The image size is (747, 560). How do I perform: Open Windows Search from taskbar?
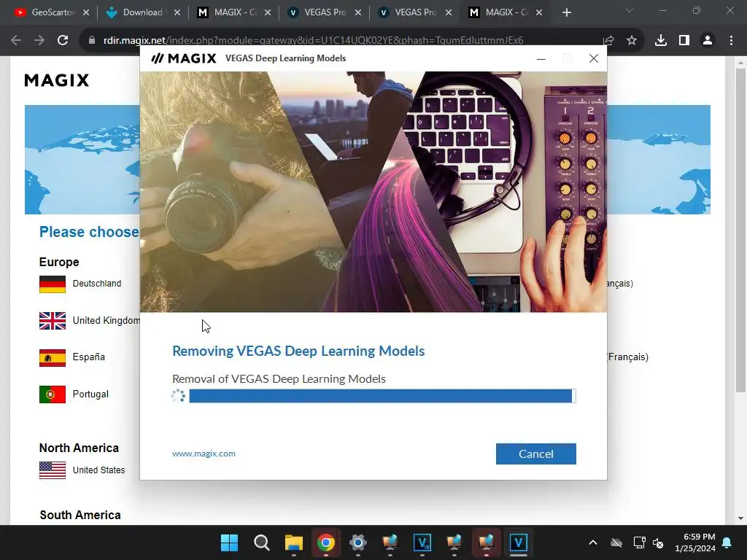point(262,542)
